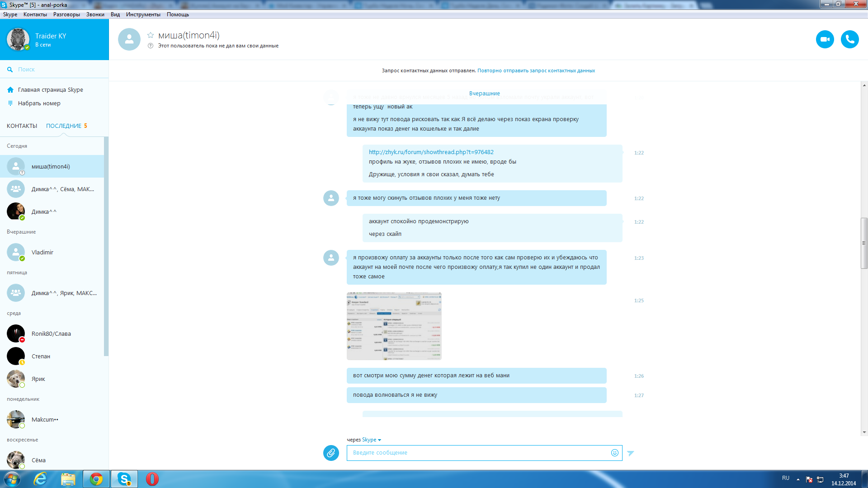The height and width of the screenshot is (488, 868).
Task: Open the Ярик contact avatar
Action: coord(16,379)
